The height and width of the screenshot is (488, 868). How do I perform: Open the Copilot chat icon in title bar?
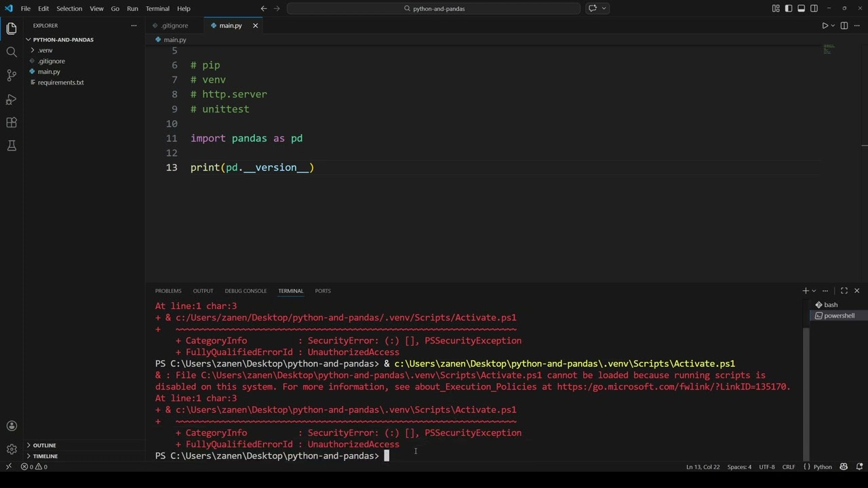pyautogui.click(x=593, y=8)
